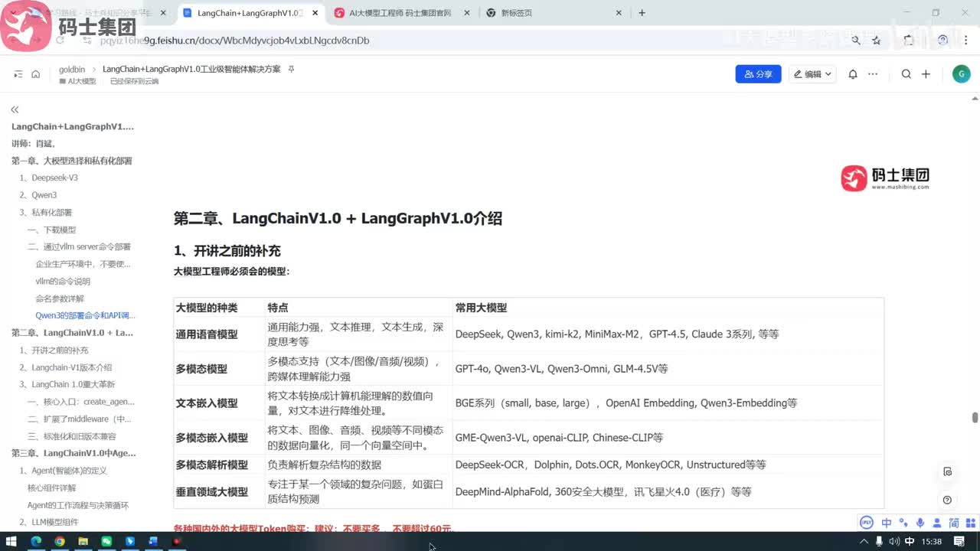Open notifications bell icon

[x=853, y=74]
